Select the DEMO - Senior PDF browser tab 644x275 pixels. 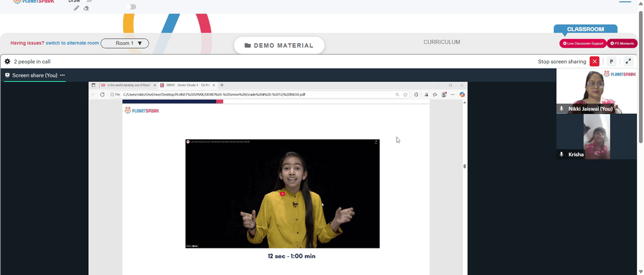(187, 86)
